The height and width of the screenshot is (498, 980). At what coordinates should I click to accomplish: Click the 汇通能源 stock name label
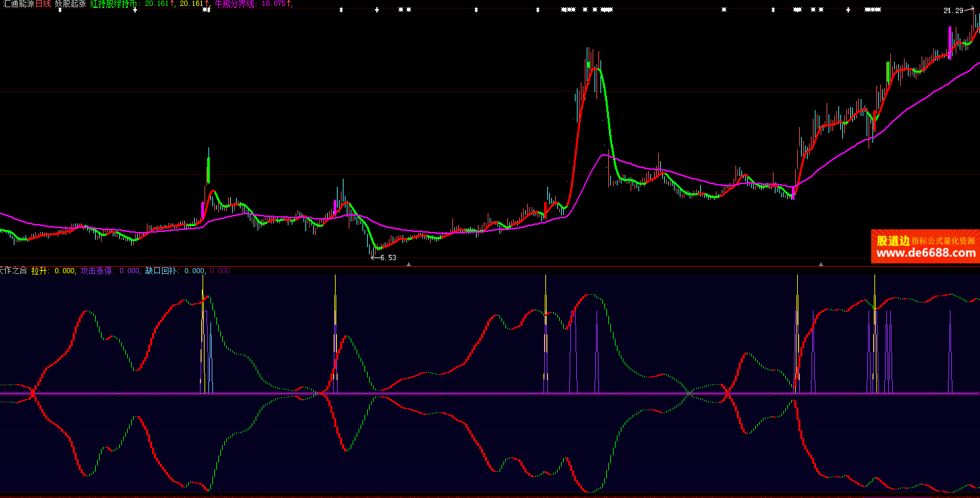click(17, 4)
